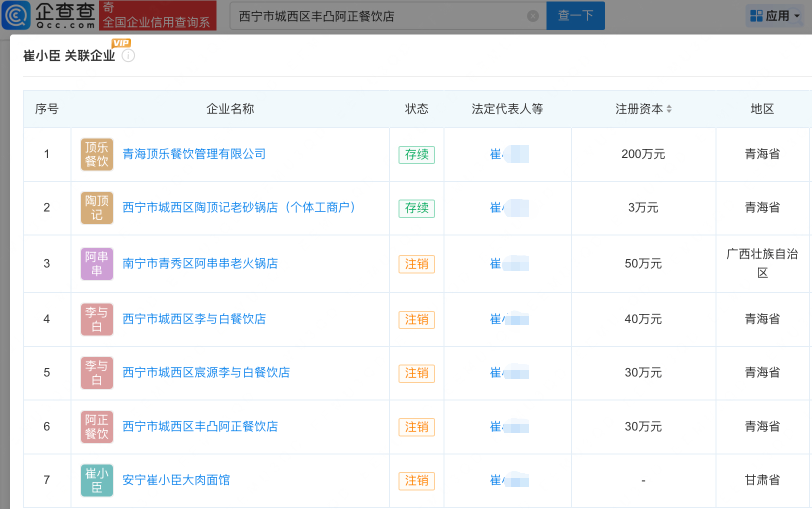Click legal representative 崔 in row 5
The width and height of the screenshot is (812, 509).
click(x=508, y=372)
